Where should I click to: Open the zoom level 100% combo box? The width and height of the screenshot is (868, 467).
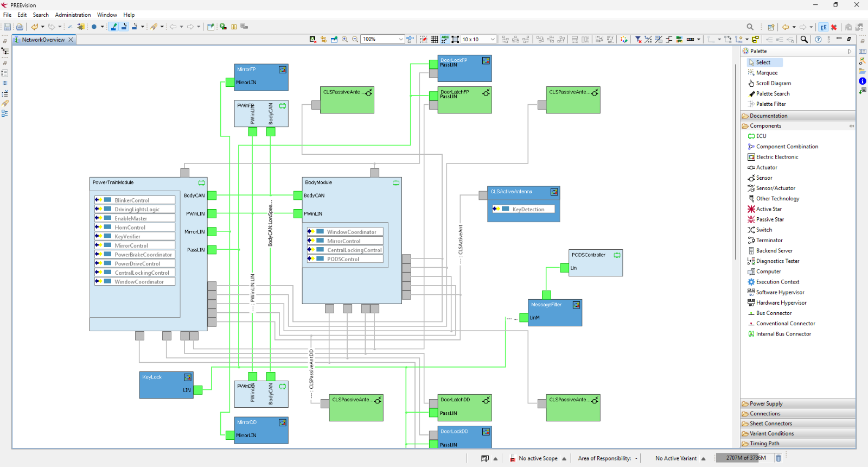click(x=382, y=39)
